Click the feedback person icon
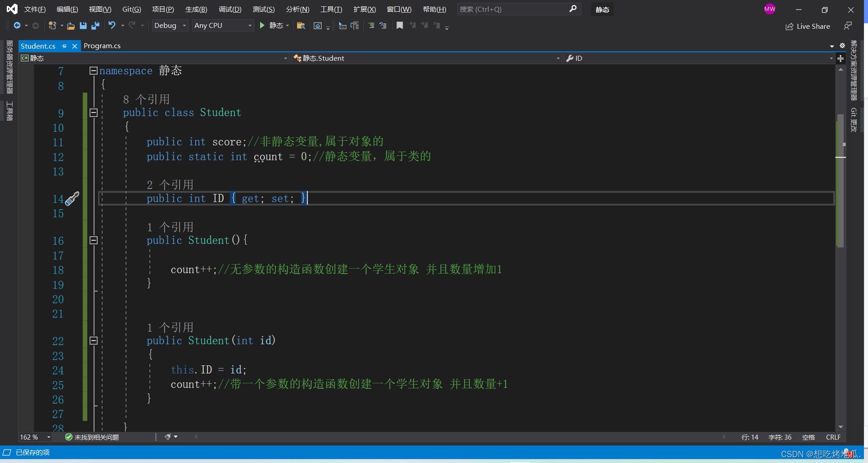 click(848, 26)
